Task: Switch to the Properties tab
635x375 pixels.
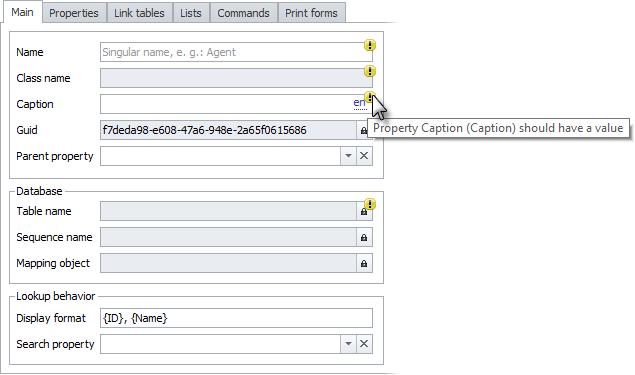Action: [x=74, y=13]
